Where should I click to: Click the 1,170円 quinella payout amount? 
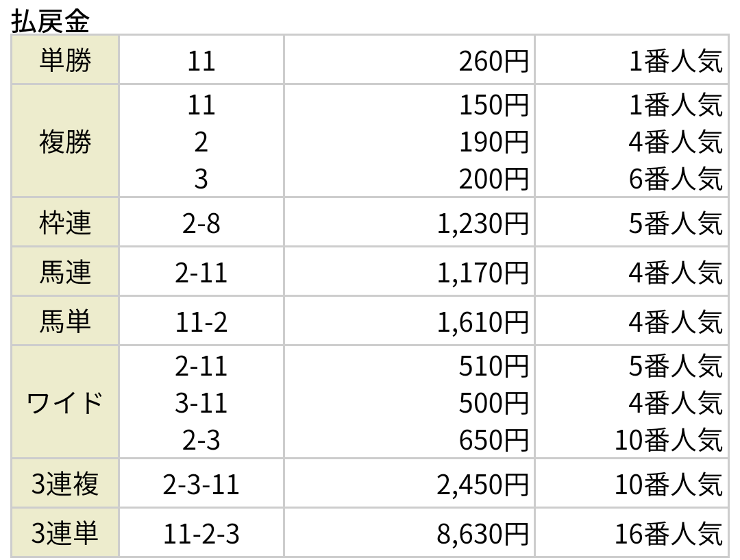click(x=483, y=273)
